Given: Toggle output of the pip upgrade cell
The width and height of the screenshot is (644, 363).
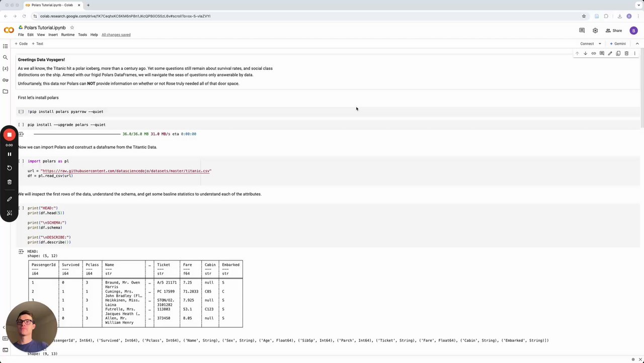Looking at the screenshot, I should tap(21, 134).
